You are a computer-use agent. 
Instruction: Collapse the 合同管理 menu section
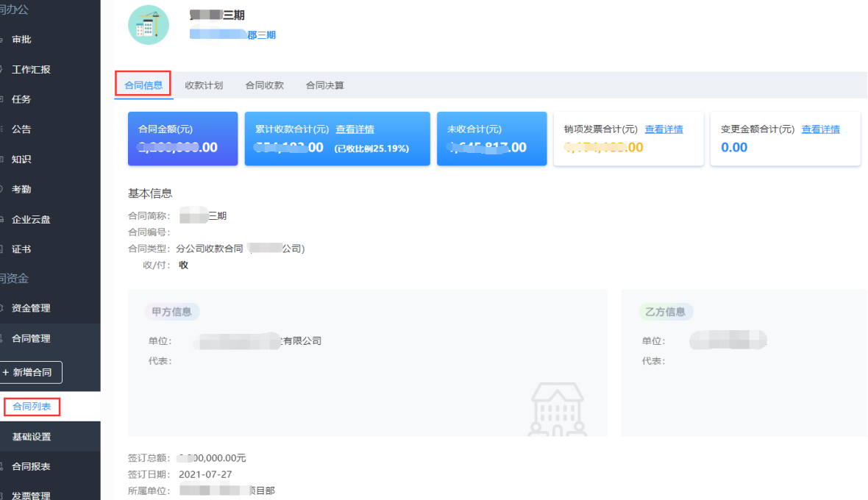point(31,339)
